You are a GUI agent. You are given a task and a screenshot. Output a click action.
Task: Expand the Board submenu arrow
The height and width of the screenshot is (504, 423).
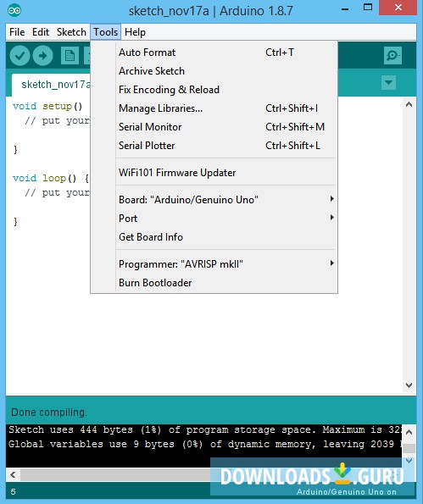point(332,199)
